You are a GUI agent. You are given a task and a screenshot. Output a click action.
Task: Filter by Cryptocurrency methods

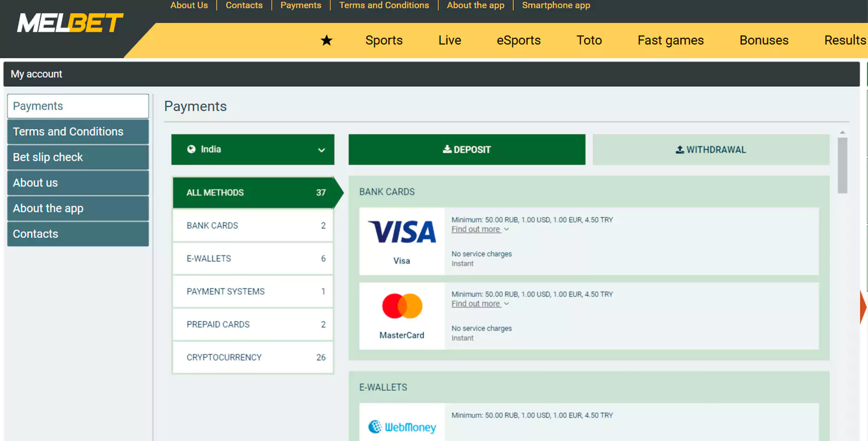click(253, 357)
